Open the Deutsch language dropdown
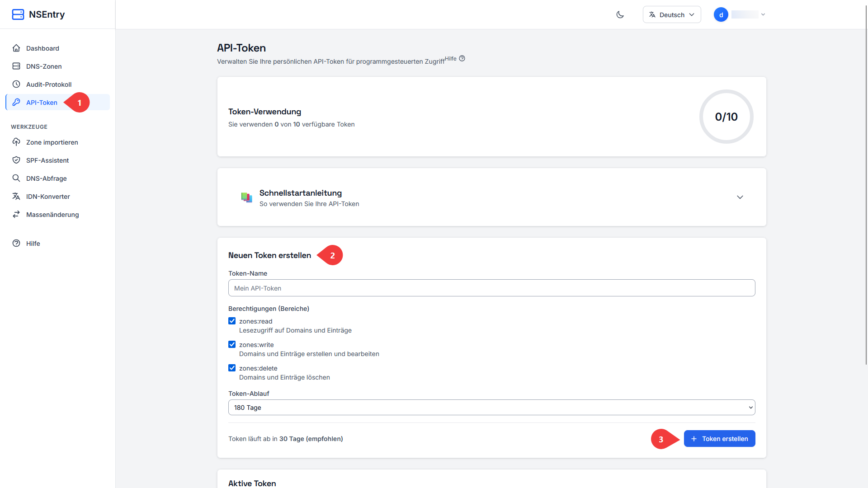 672,14
